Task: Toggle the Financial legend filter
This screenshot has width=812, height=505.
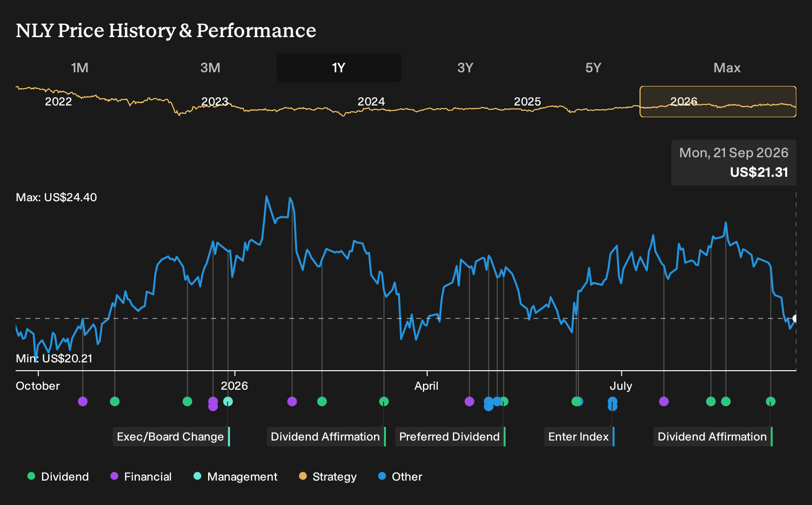Action: coord(141,477)
